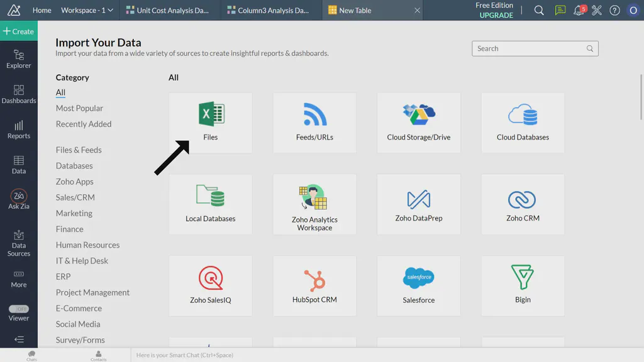Select the Files import option
Viewport: 644px width, 362px height.
click(x=210, y=123)
